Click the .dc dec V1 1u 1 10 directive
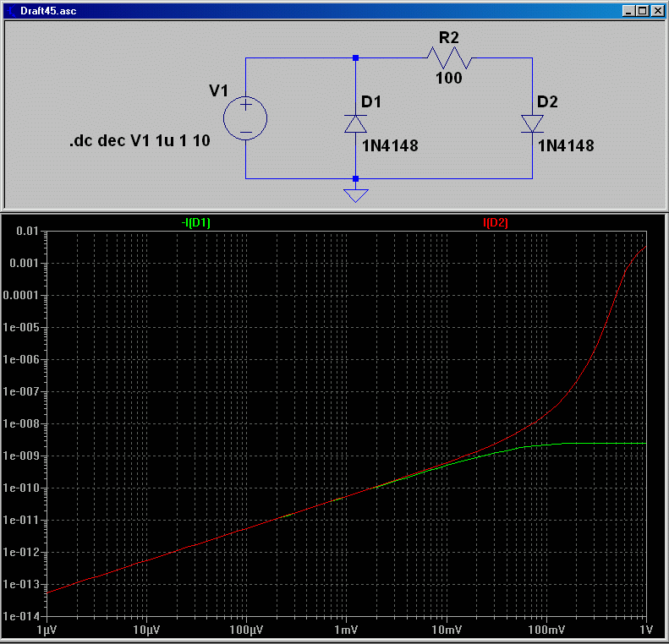Viewport: 669px width, 644px height. point(140,140)
